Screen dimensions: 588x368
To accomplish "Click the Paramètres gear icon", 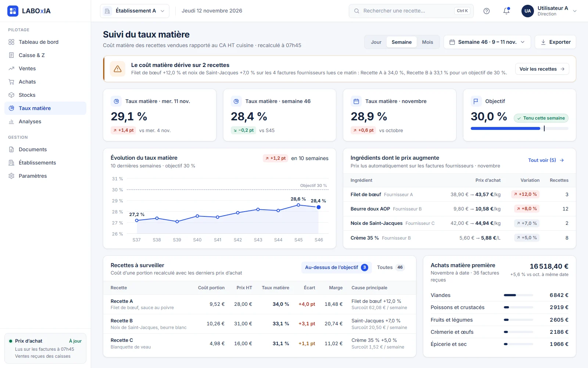I will 11,176.
